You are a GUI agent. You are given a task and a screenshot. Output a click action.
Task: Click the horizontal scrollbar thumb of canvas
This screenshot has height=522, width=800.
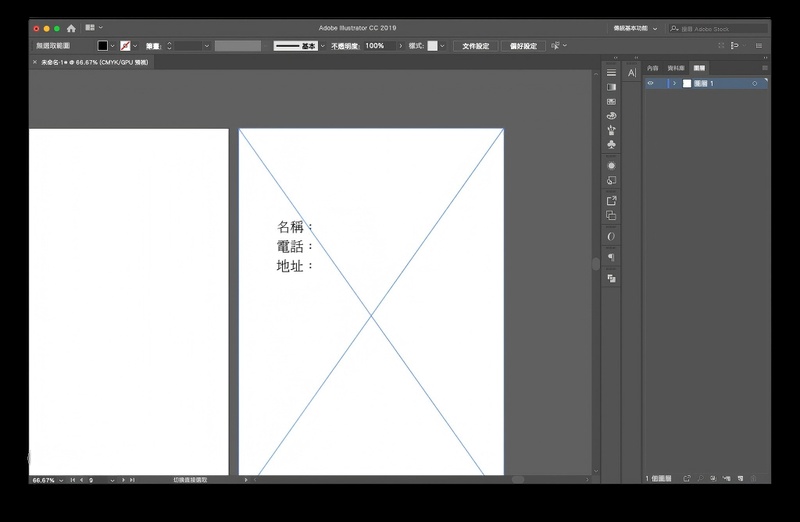tap(517, 480)
